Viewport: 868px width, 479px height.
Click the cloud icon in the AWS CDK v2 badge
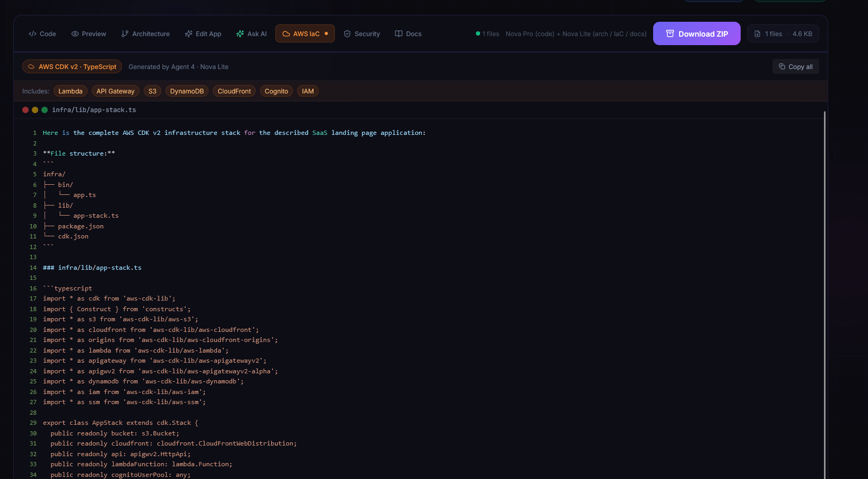31,67
